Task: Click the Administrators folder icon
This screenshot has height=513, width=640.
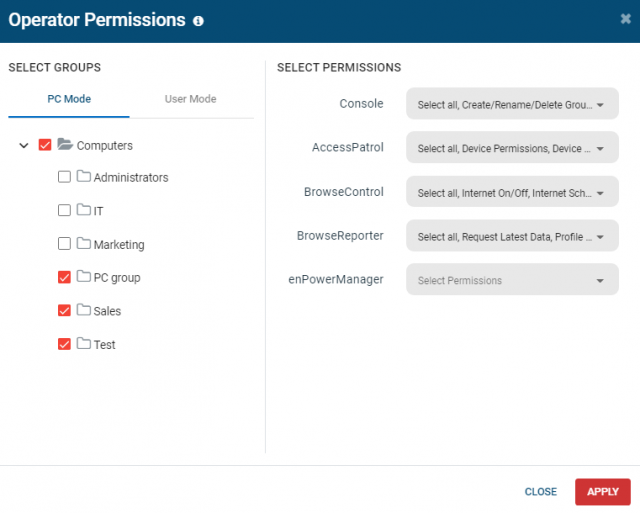Action: [x=84, y=176]
